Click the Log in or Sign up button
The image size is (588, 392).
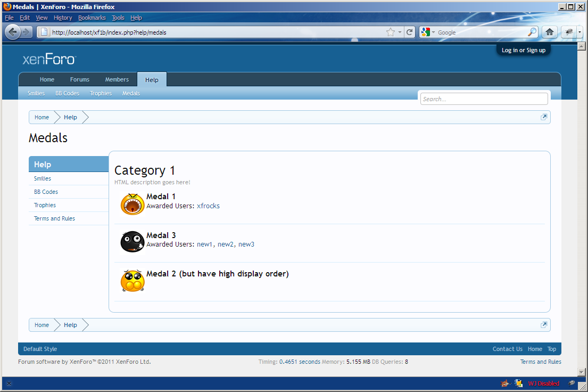tap(523, 50)
